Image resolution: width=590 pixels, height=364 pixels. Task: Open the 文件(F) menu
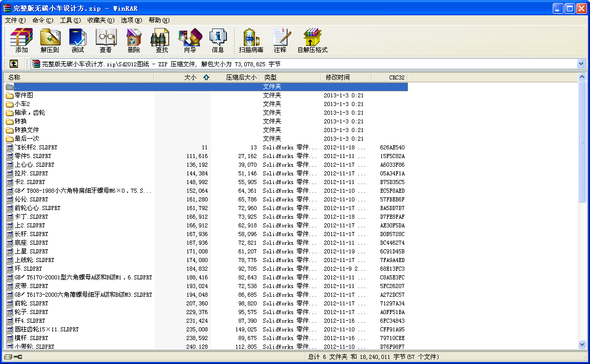(15, 20)
